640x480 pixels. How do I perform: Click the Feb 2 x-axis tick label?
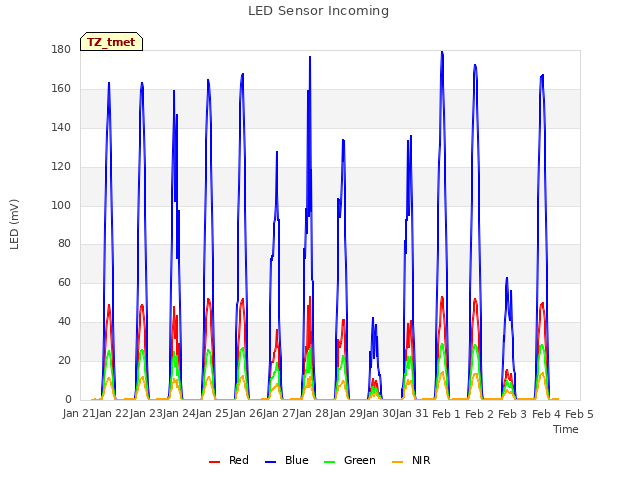[x=480, y=414]
